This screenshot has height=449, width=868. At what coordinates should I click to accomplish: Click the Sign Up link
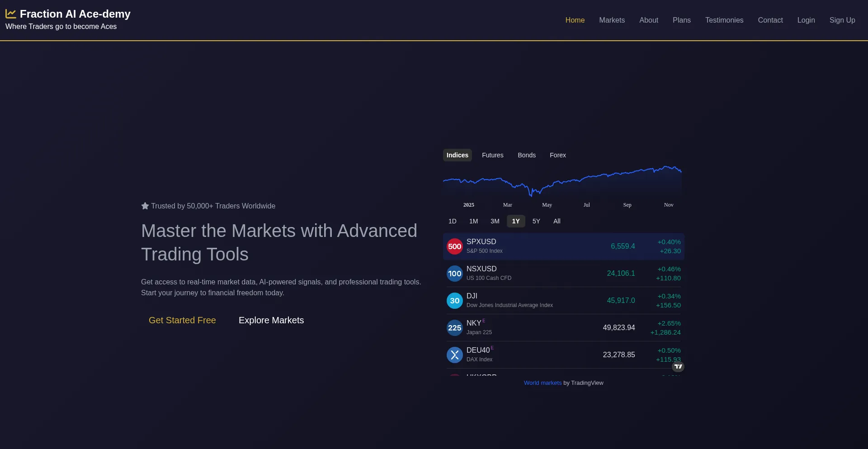842,20
